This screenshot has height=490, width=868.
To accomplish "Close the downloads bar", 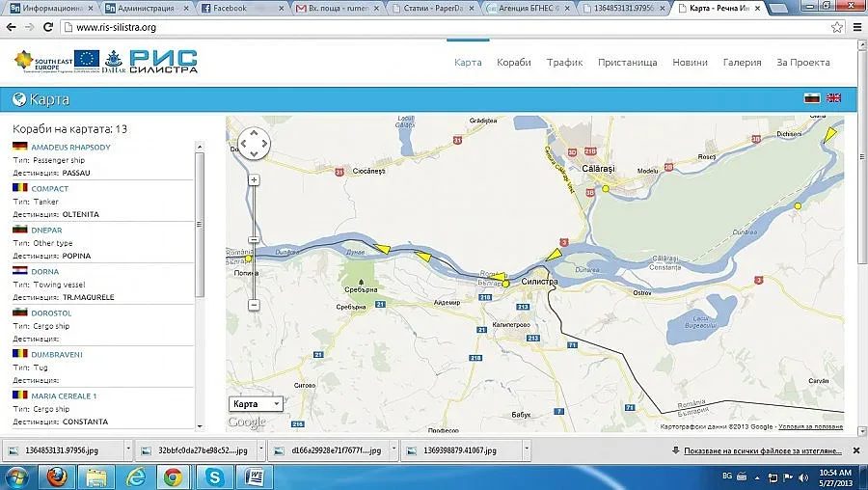I will (x=855, y=450).
